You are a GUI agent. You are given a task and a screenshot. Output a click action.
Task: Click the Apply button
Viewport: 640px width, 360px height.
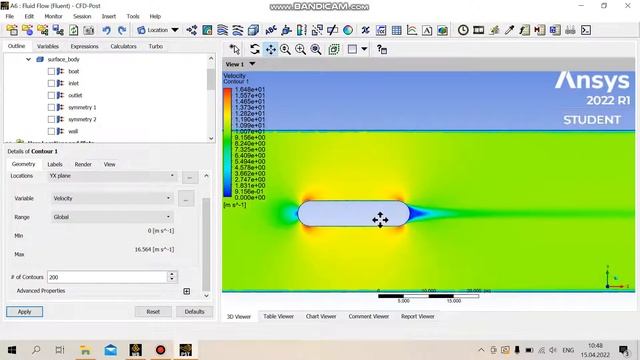click(24, 312)
